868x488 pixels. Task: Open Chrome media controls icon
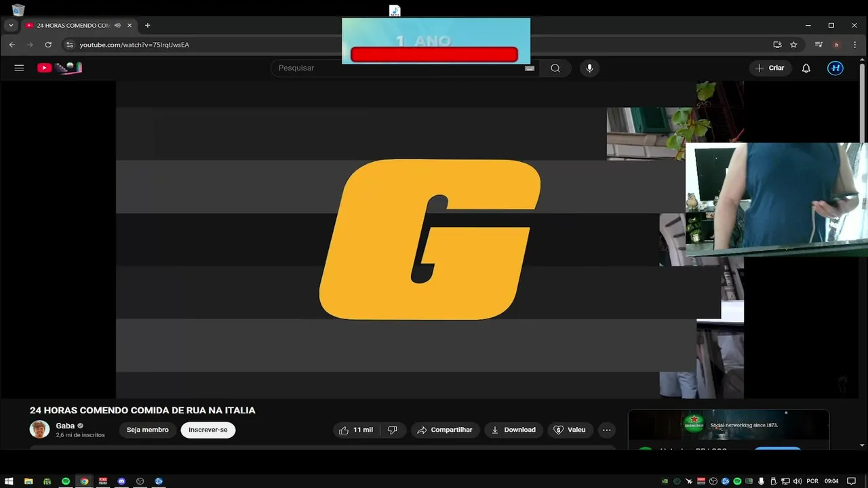[818, 45]
